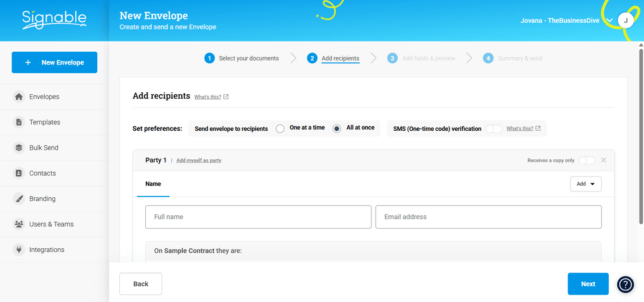The image size is (644, 302).
Task: Click Jovana - TheBusinessDive account name
Action: coord(560,21)
